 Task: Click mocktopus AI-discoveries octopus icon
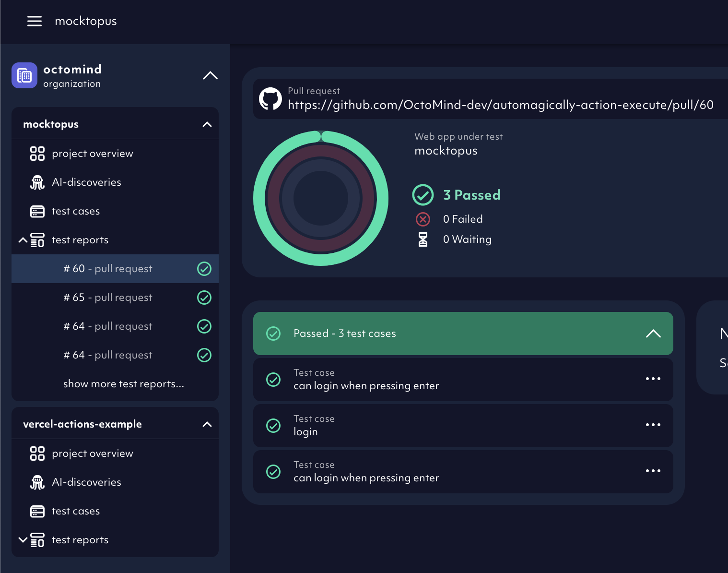click(x=37, y=182)
